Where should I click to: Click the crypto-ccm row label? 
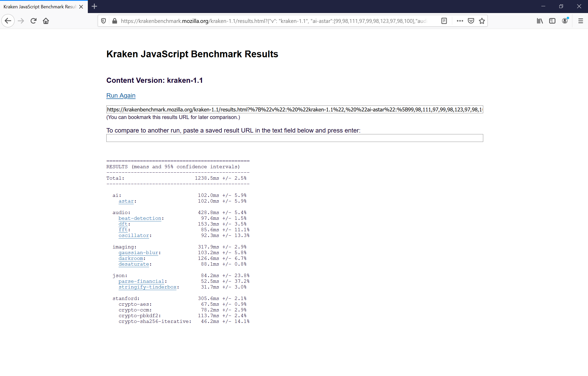135,310
